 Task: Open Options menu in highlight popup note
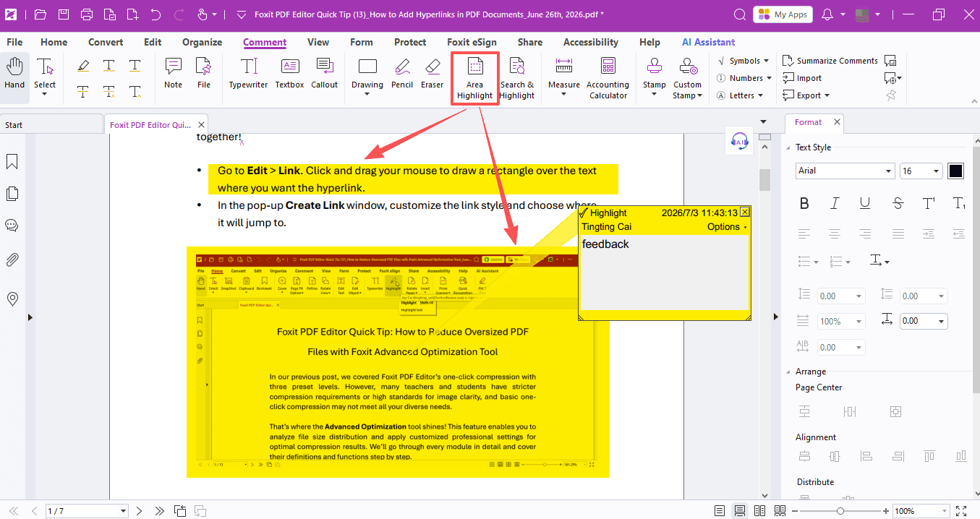pyautogui.click(x=727, y=227)
